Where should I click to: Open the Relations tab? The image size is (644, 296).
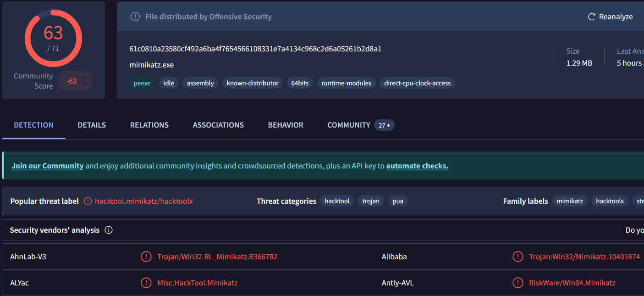[x=149, y=125]
